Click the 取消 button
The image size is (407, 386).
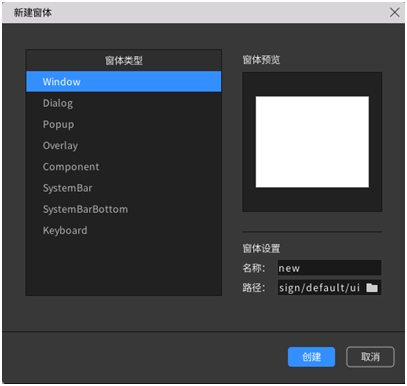[370, 357]
